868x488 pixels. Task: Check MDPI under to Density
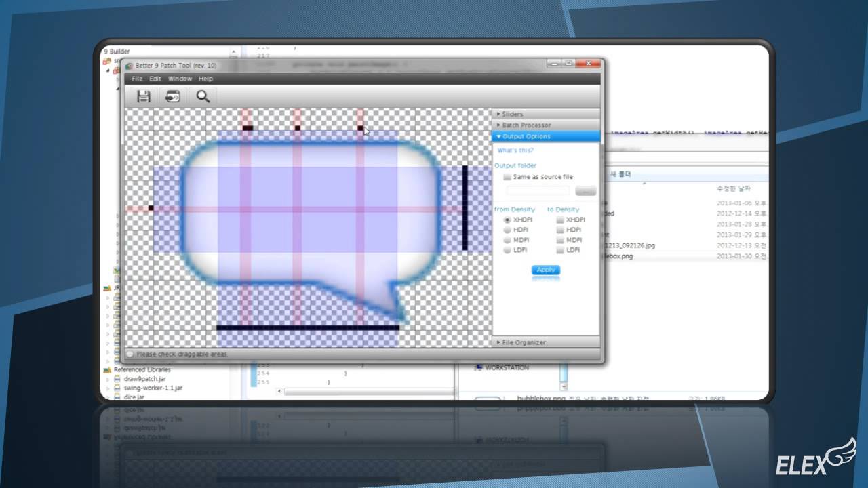(x=560, y=240)
